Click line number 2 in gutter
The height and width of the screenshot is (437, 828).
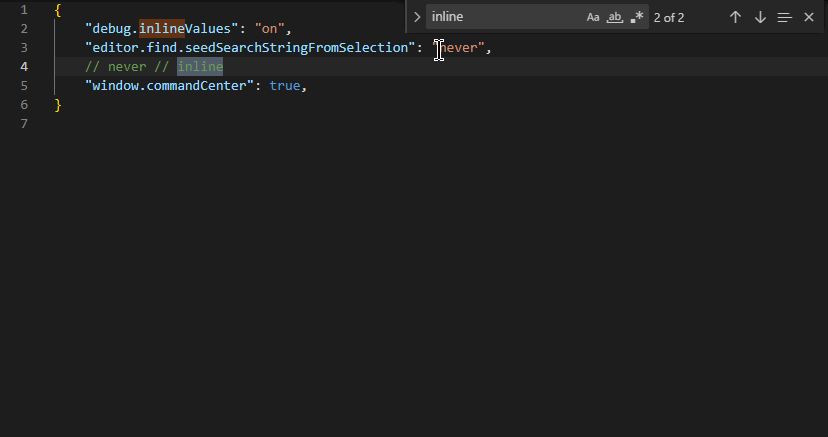tap(24, 28)
